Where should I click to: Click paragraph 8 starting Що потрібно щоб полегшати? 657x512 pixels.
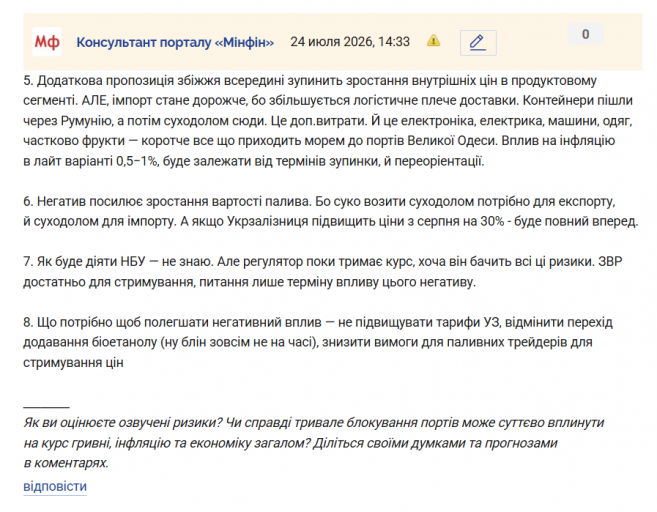(318, 342)
